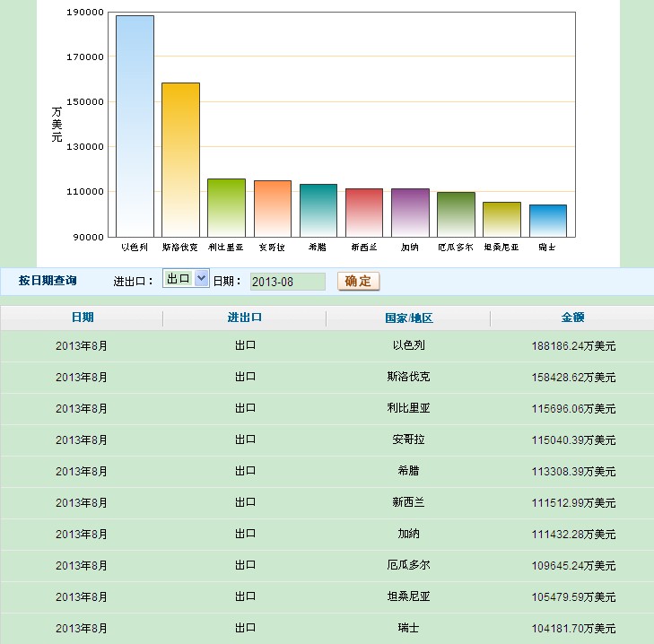This screenshot has height=644, width=654.
Task: Click the olive 坦桑尼亚 chart bar
Action: pos(501,219)
